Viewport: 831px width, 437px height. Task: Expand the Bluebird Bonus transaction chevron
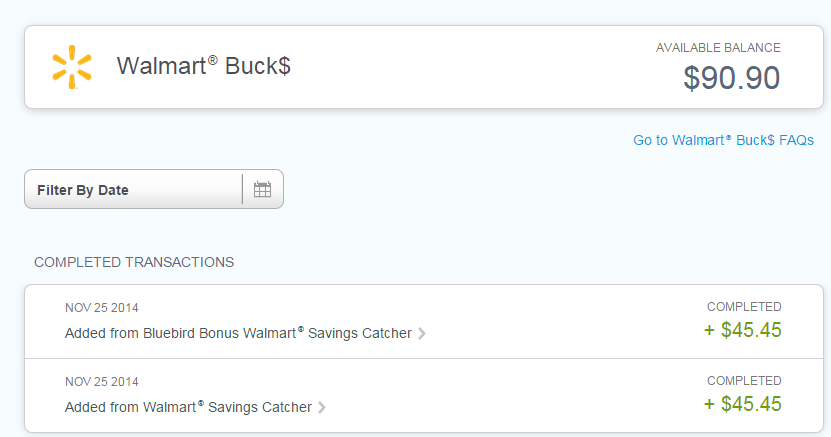coord(422,333)
